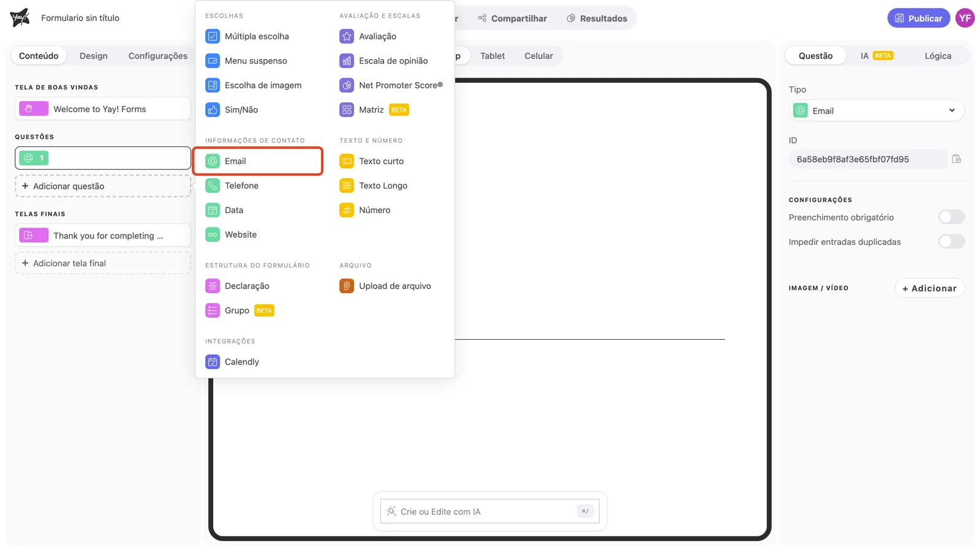Screen dimensions: 980x551
Task: Click the Texto Longo icon
Action: click(347, 186)
